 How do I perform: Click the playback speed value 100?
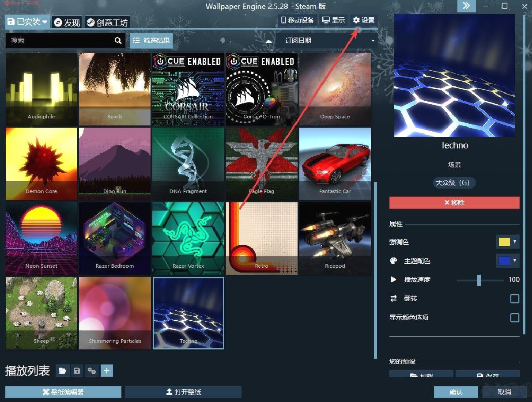514,280
